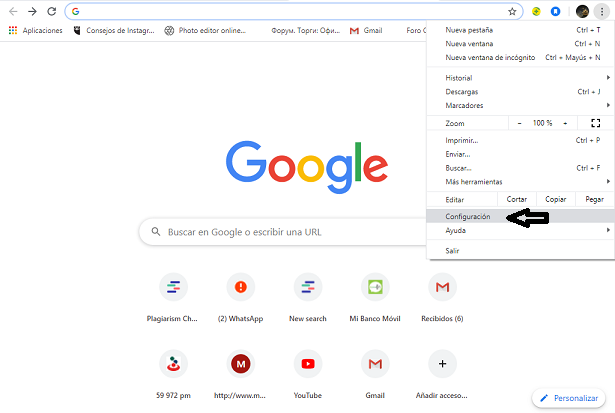Select Salir to quit Chrome
The image size is (615, 413).
(520, 251)
